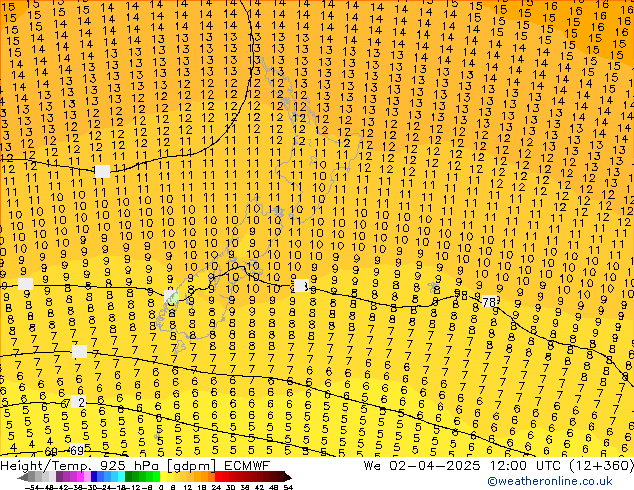Pick the dark blue swatch above -30 in the legend
Screen dimensions: 634x490
point(94,477)
